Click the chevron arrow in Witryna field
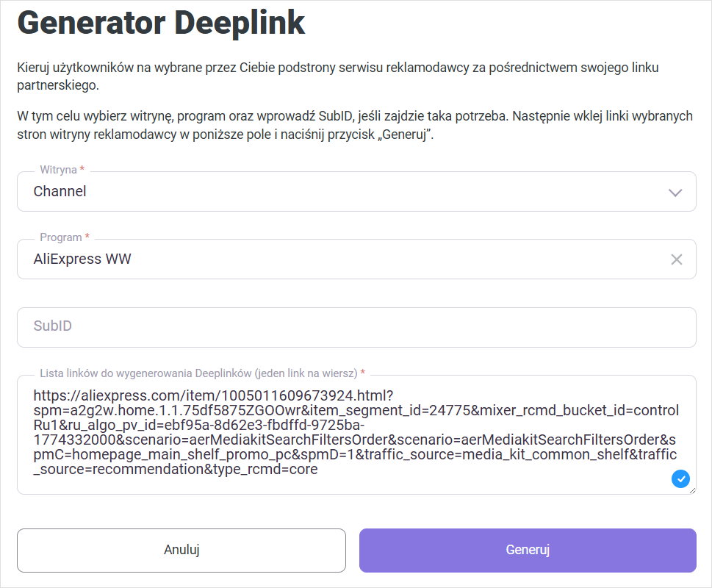The width and height of the screenshot is (712, 588). [x=675, y=193]
